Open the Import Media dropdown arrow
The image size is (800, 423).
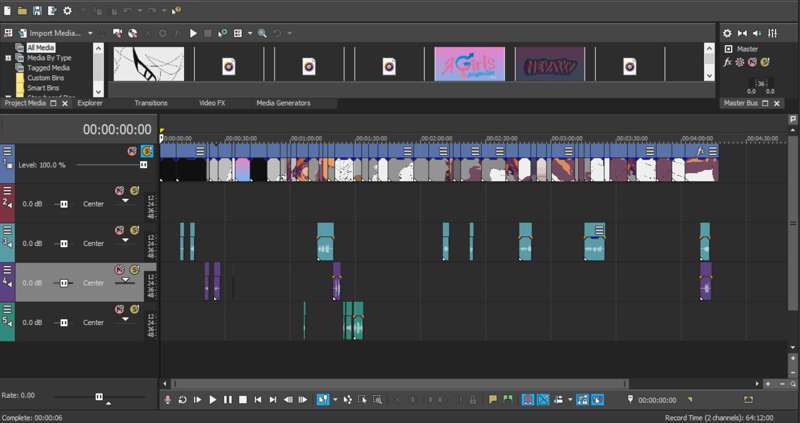pos(90,33)
